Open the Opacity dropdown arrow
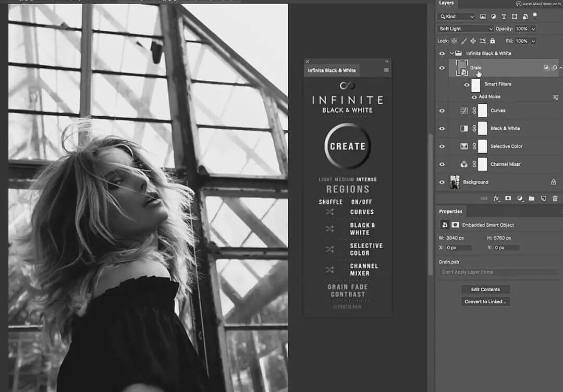This screenshot has height=392, width=563. pos(533,29)
